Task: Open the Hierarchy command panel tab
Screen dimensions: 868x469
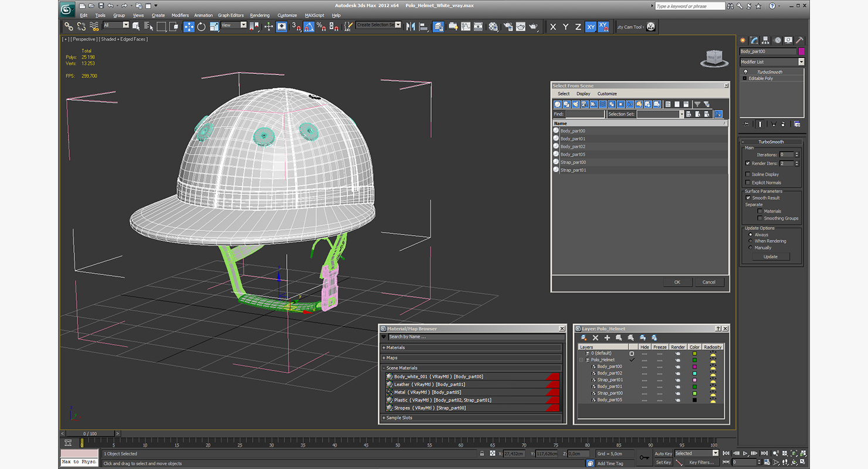Action: tap(766, 40)
